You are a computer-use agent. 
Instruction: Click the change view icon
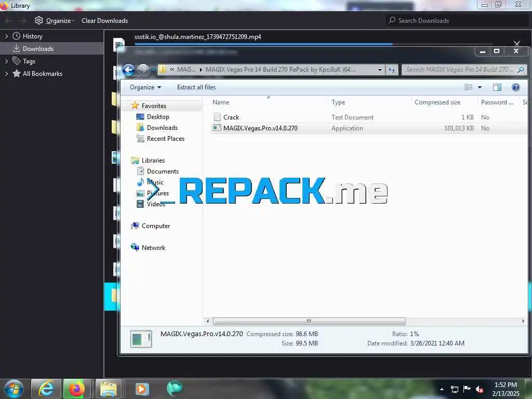tap(468, 87)
